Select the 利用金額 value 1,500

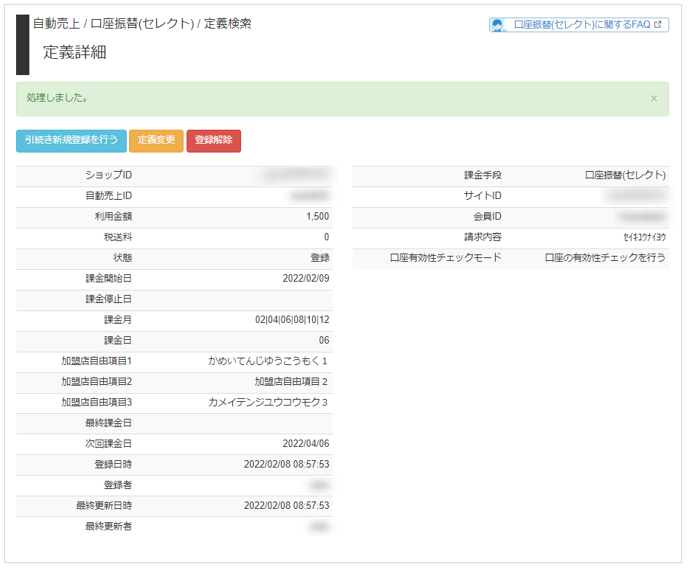[x=318, y=216]
